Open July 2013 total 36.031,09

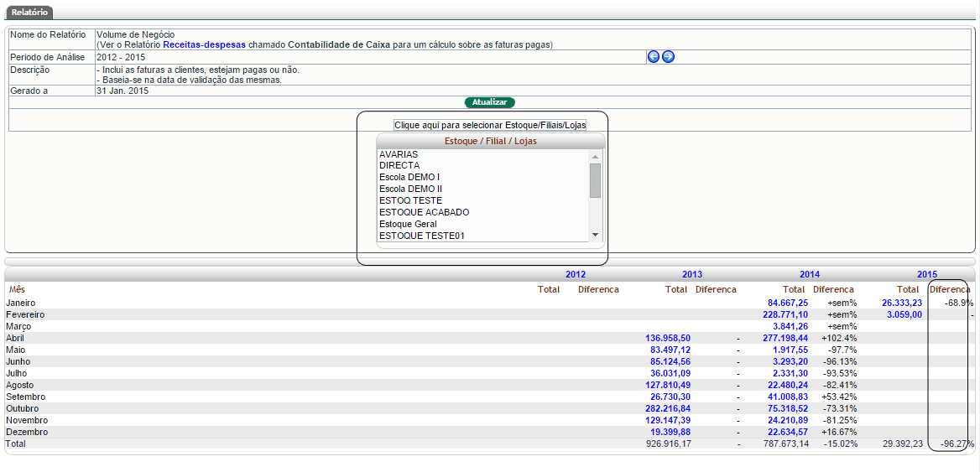pyautogui.click(x=670, y=373)
